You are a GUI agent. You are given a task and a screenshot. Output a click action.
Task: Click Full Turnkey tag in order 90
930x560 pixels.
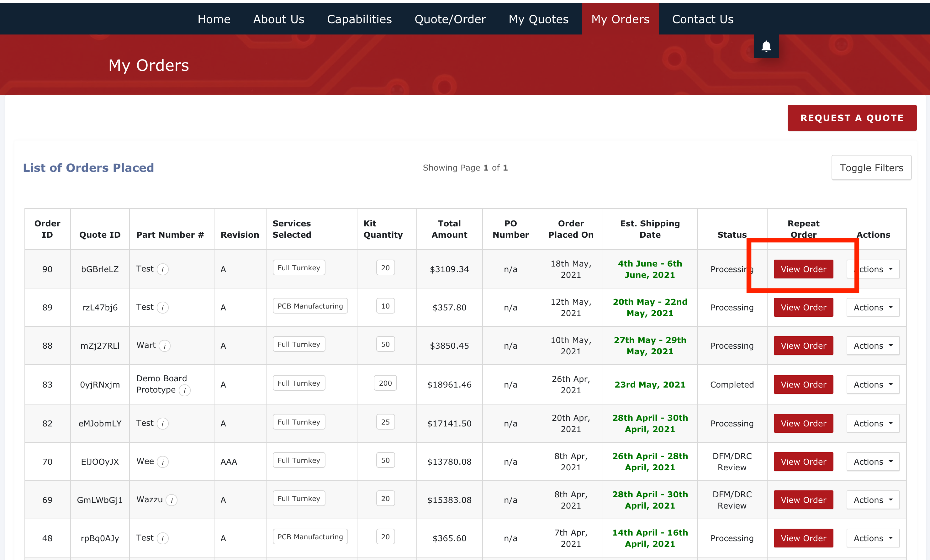coord(299,267)
